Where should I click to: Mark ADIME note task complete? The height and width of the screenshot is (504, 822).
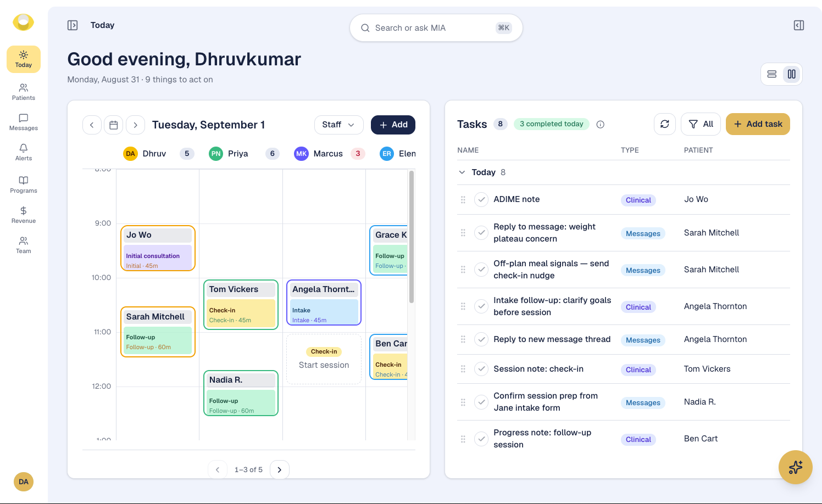pos(481,199)
